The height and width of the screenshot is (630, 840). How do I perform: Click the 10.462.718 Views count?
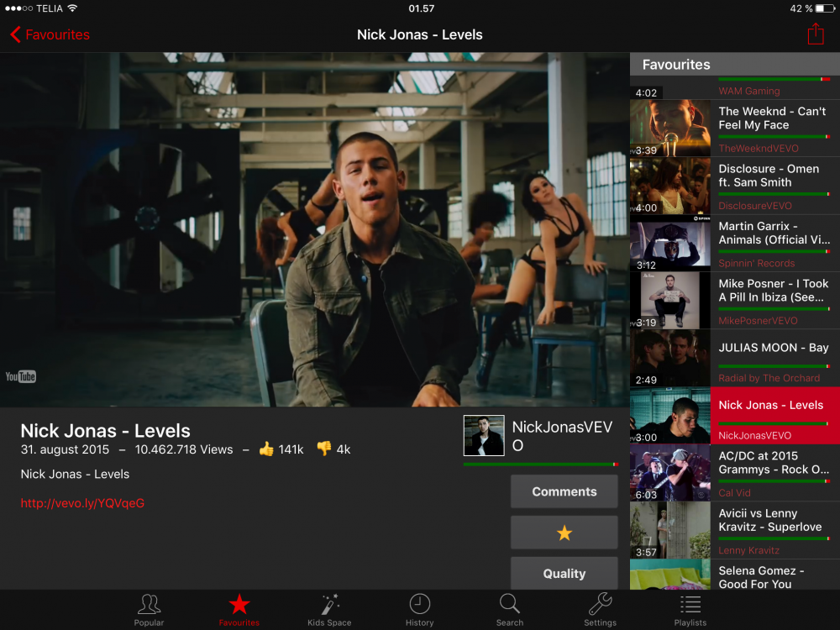pyautogui.click(x=184, y=449)
